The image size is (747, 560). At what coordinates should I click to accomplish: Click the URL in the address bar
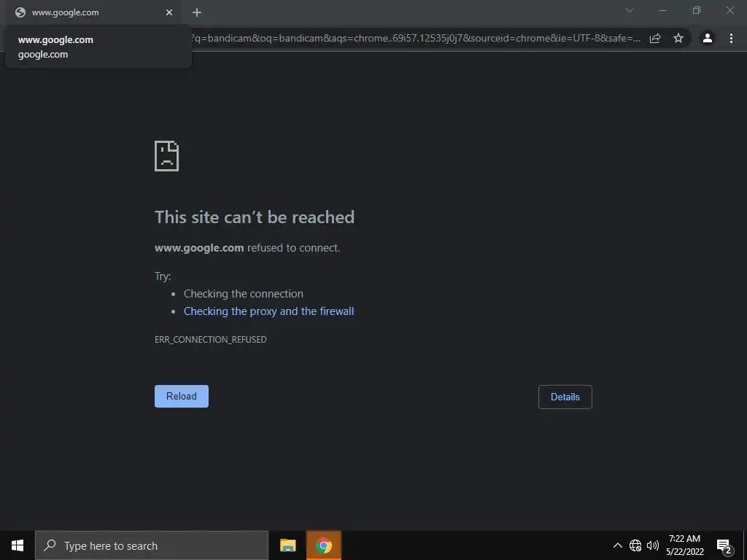(415, 38)
